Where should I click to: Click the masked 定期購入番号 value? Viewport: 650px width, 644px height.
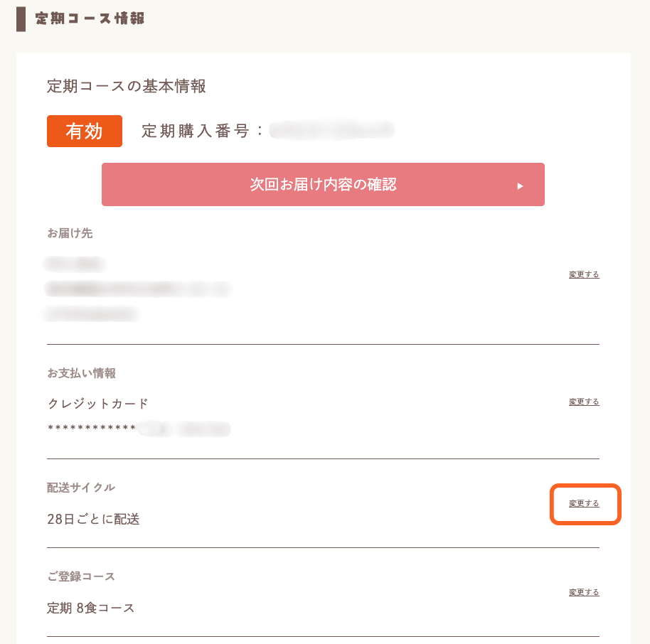pyautogui.click(x=331, y=130)
